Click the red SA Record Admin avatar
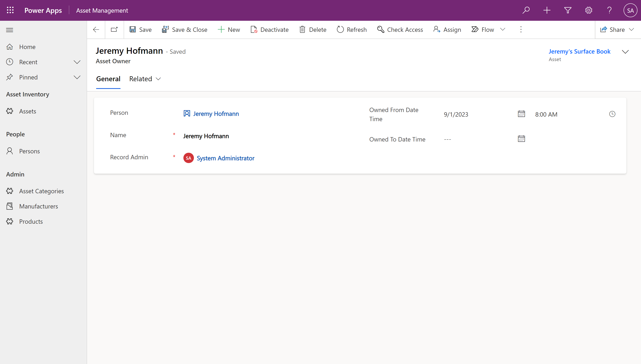 (189, 158)
